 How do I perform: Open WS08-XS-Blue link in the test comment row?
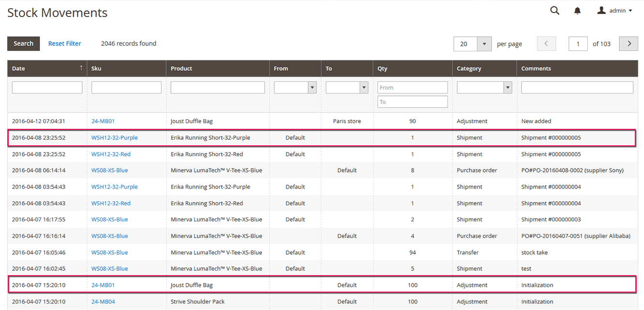click(110, 269)
